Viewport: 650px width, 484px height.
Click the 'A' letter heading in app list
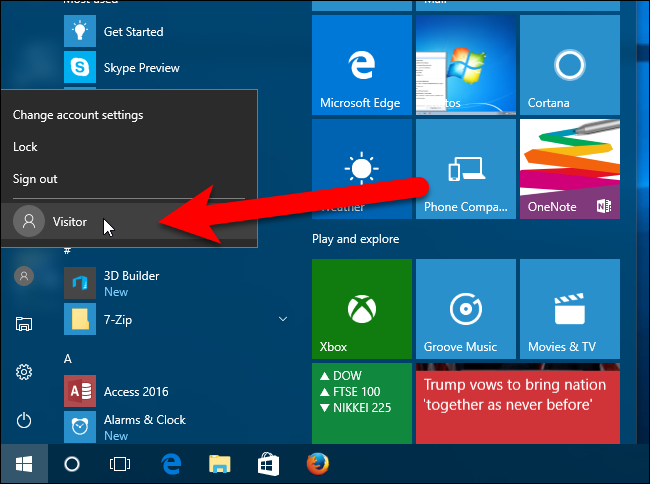pyautogui.click(x=68, y=359)
